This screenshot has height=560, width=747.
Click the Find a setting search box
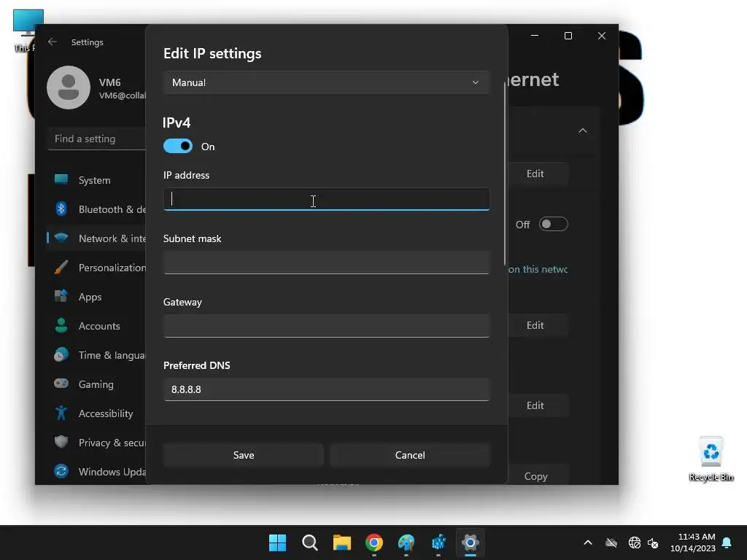pyautogui.click(x=97, y=139)
